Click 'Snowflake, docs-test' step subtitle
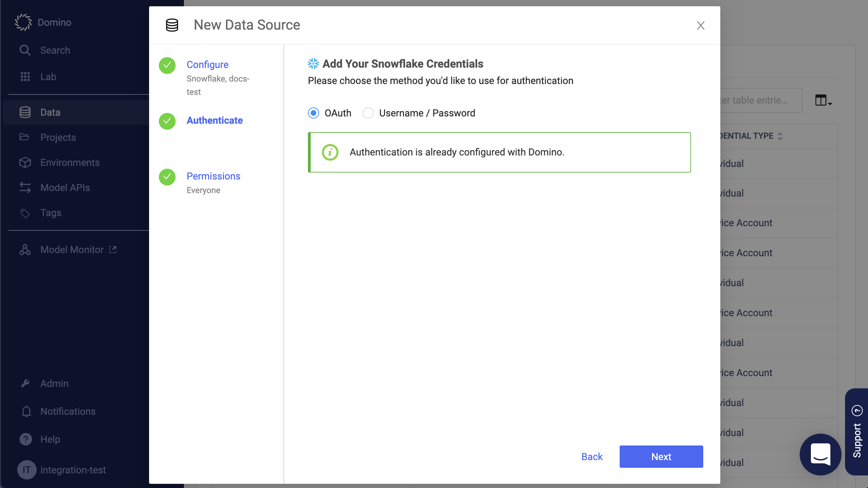This screenshot has height=488, width=868. click(218, 85)
